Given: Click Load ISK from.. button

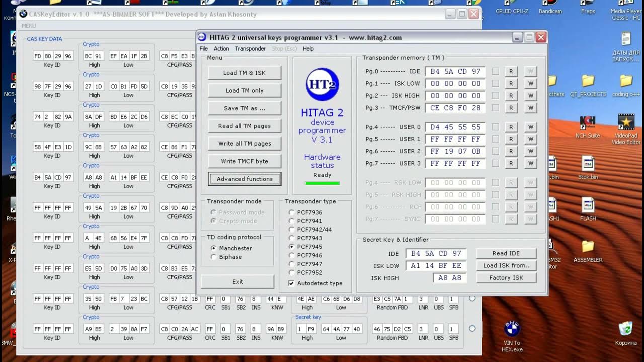Looking at the screenshot, I should coord(506,265).
